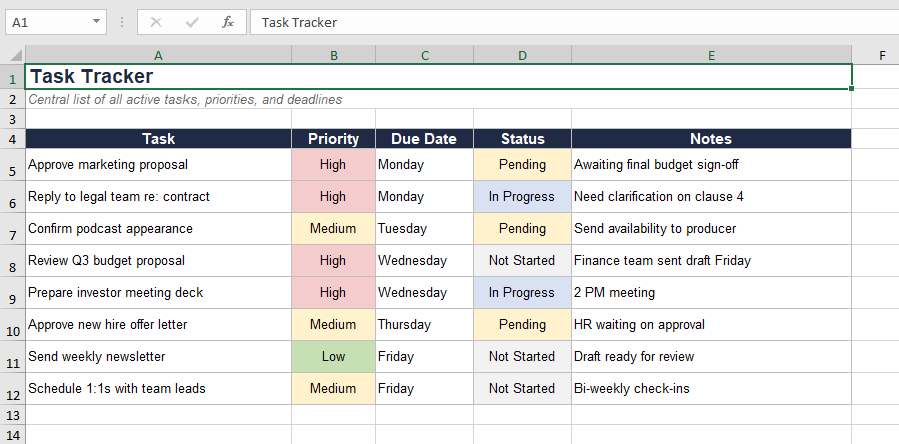The width and height of the screenshot is (899, 444).
Task: Select the Confirm podcast appearance cell
Action: 158,228
